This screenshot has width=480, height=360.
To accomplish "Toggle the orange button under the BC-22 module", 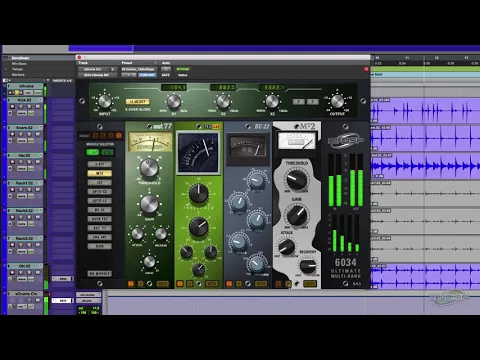I will (x=229, y=284).
